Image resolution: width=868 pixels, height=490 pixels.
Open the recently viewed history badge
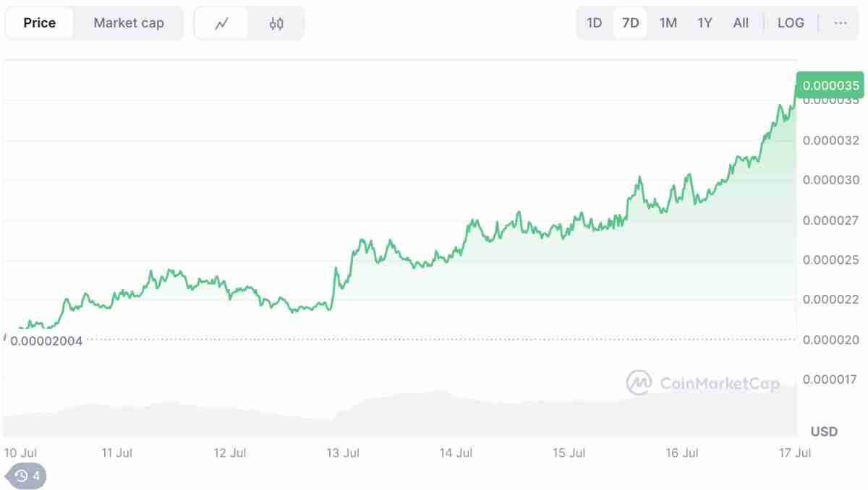pos(26,476)
